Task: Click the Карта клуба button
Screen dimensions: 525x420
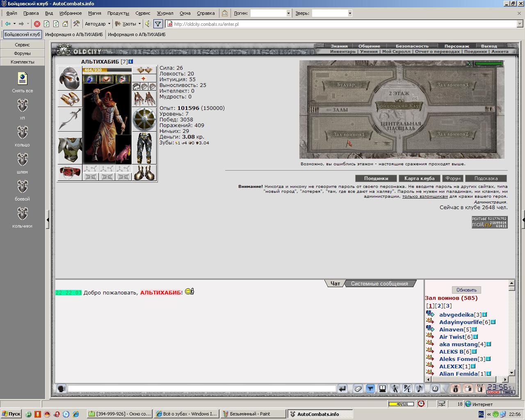Action: pyautogui.click(x=419, y=178)
